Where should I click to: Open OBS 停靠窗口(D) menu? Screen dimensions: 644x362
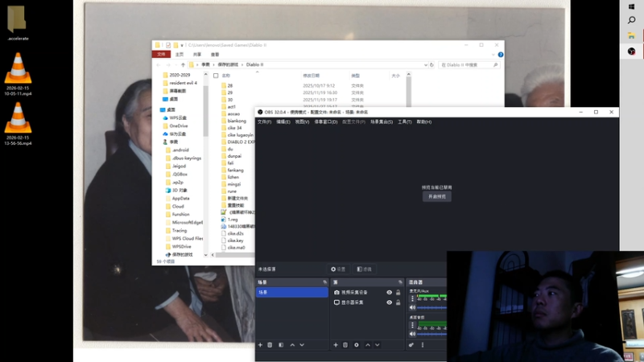(326, 122)
